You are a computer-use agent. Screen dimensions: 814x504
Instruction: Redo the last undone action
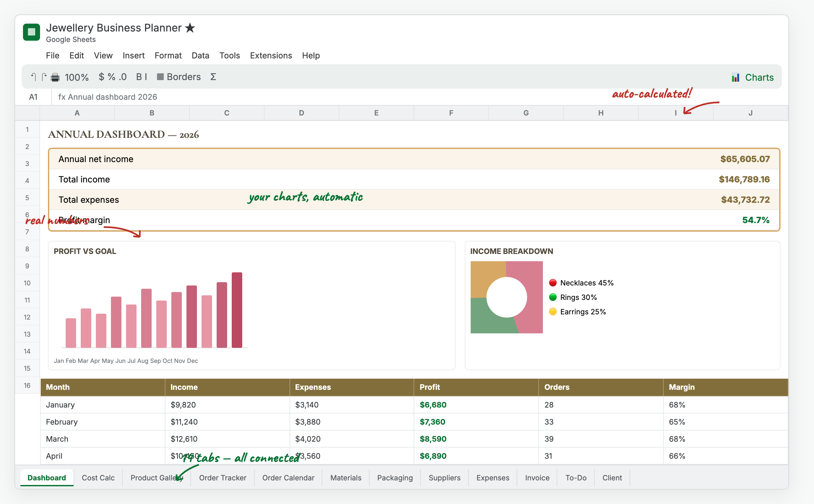pyautogui.click(x=44, y=77)
